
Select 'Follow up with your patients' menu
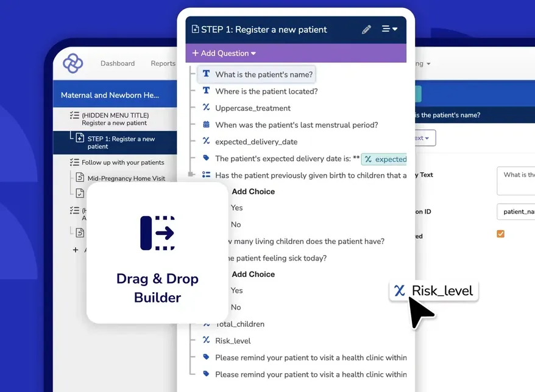click(x=123, y=163)
